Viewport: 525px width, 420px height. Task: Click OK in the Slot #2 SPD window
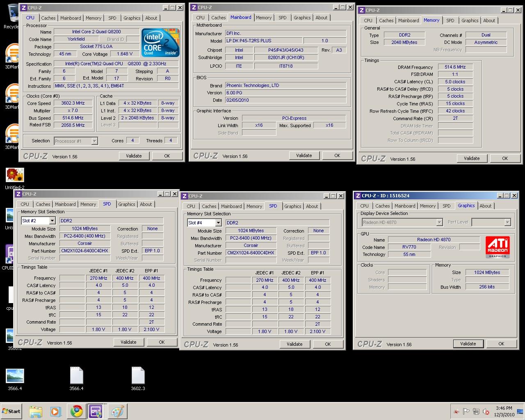point(162,342)
